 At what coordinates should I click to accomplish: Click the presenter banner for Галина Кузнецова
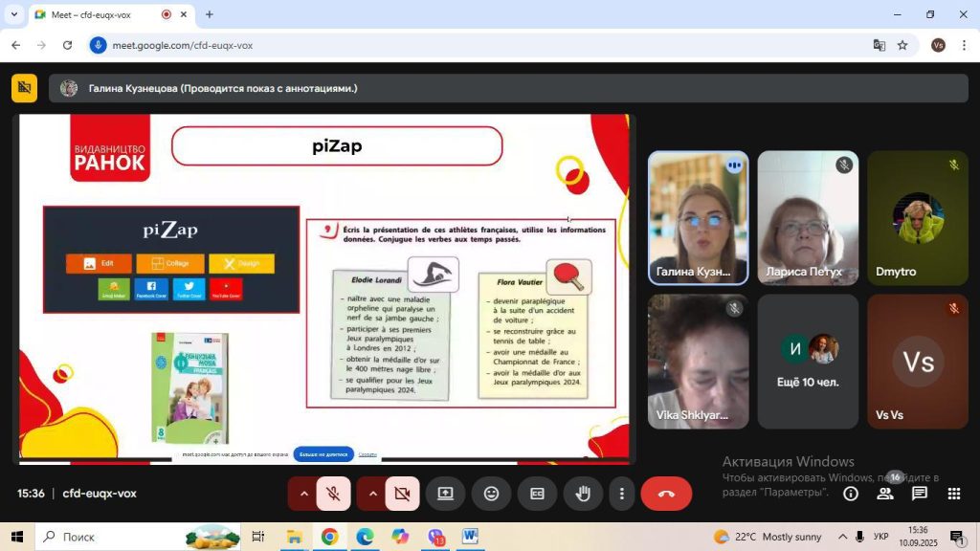click(509, 88)
